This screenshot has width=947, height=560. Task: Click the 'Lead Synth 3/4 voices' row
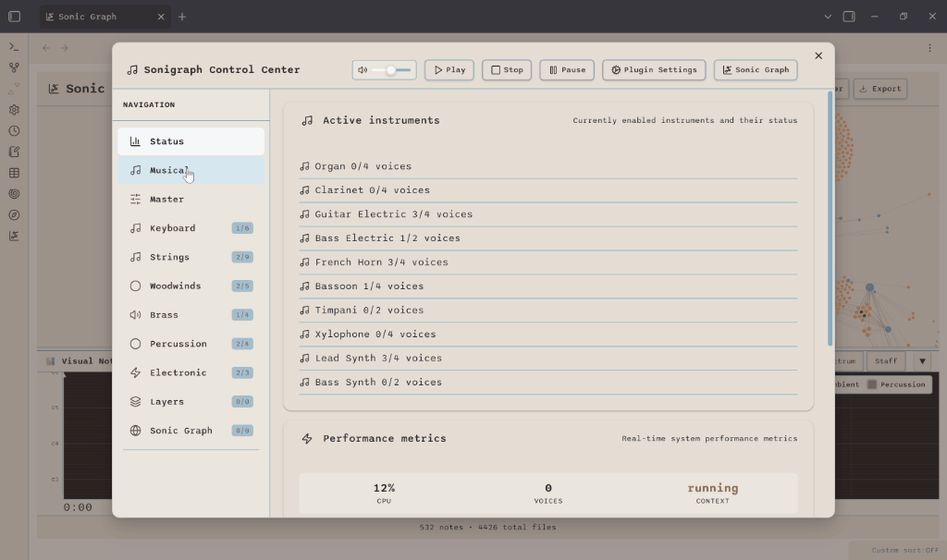point(548,359)
